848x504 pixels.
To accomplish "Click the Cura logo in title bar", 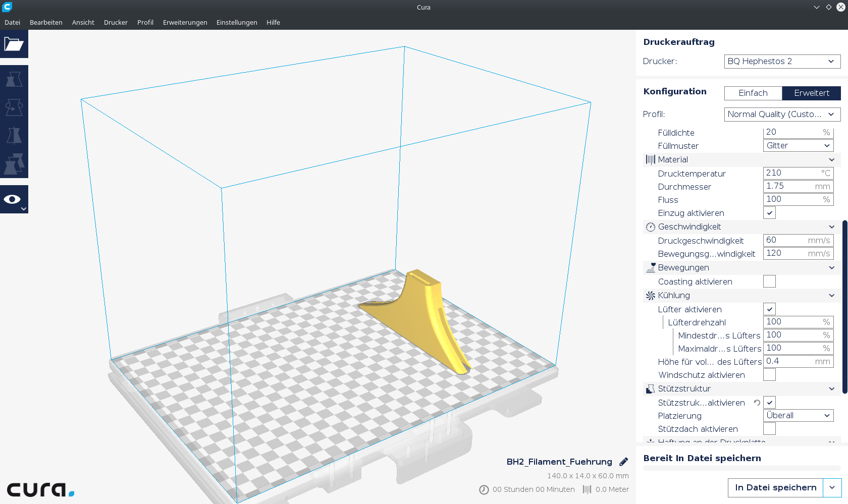I will coord(7,7).
